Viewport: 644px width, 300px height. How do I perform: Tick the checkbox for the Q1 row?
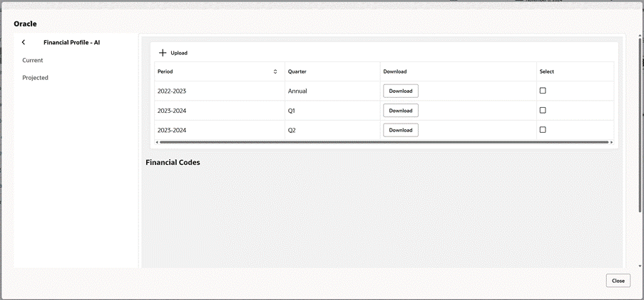click(x=543, y=110)
